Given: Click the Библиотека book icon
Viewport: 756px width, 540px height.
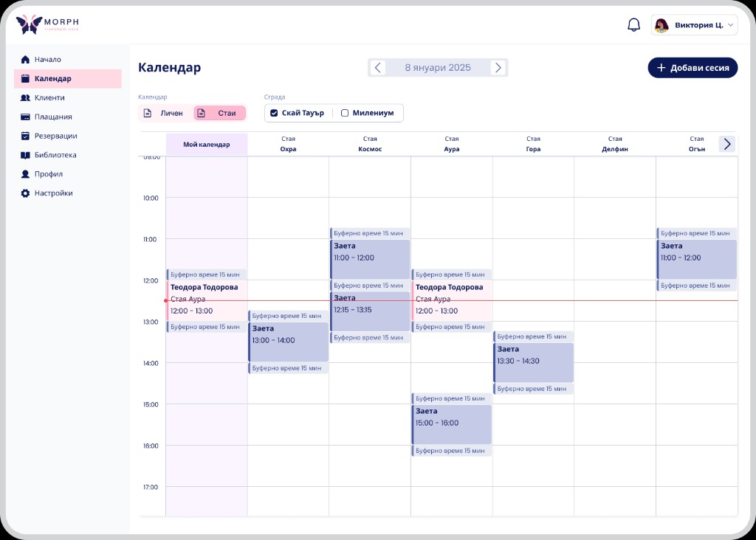Looking at the screenshot, I should tap(25, 155).
